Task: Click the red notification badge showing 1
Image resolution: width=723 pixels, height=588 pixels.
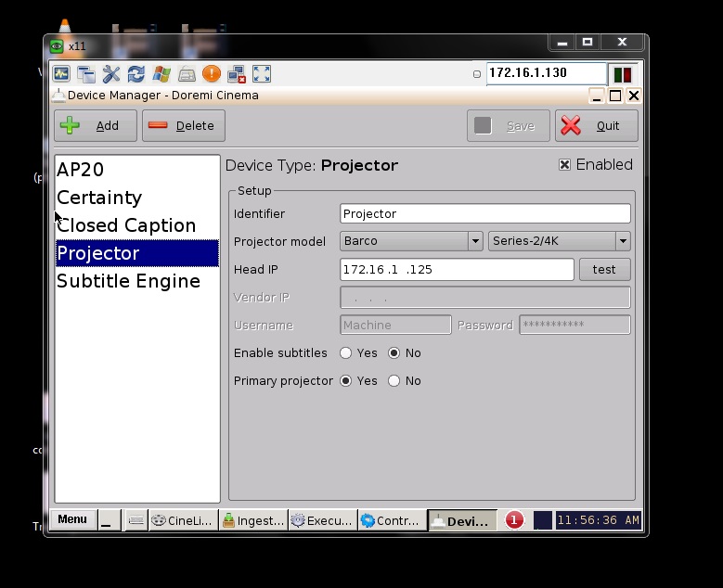Action: (x=514, y=520)
